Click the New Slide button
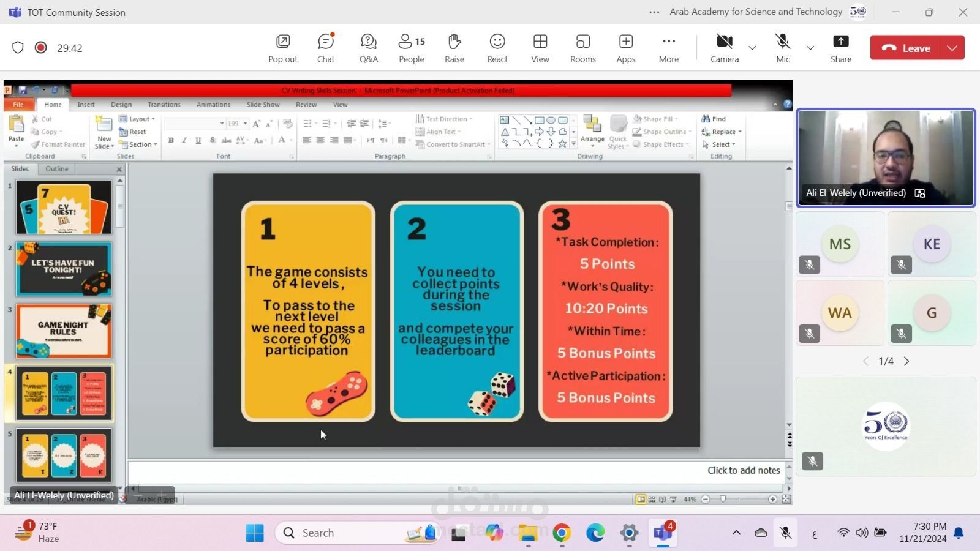This screenshot has height=551, width=980. [x=105, y=133]
